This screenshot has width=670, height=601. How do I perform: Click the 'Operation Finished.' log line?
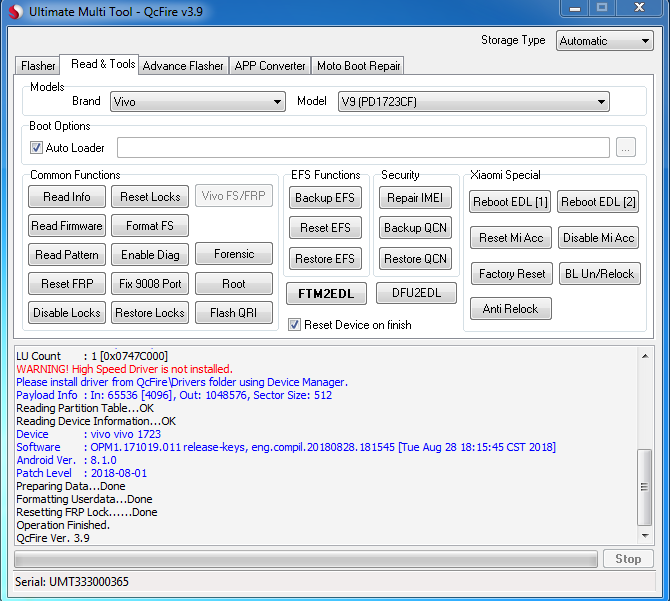click(63, 525)
